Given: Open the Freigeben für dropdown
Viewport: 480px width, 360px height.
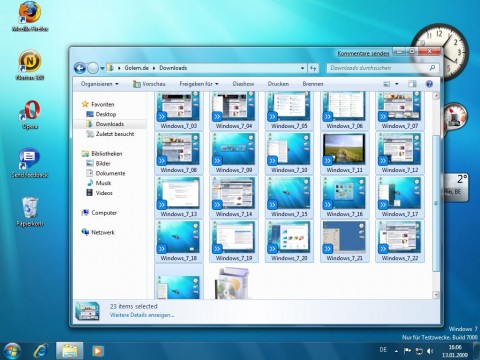Looking at the screenshot, I should 199,84.
